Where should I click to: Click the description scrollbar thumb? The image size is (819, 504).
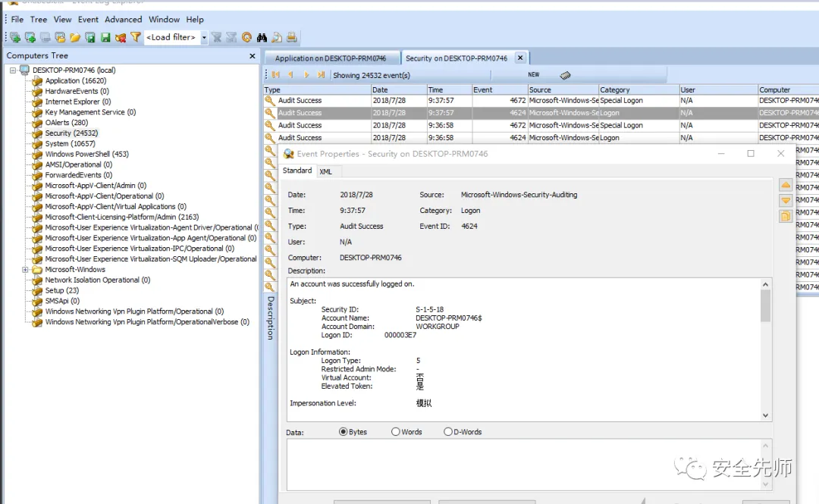(x=765, y=306)
